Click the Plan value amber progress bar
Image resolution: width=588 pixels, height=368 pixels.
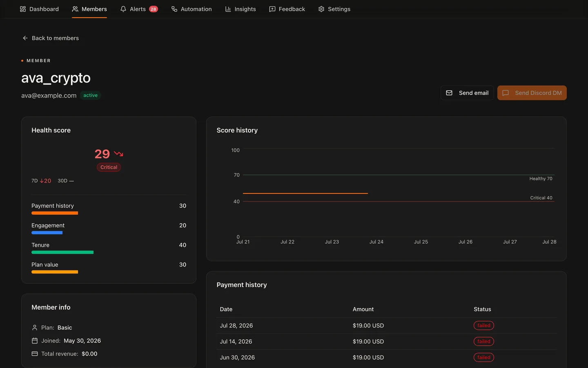pyautogui.click(x=55, y=272)
